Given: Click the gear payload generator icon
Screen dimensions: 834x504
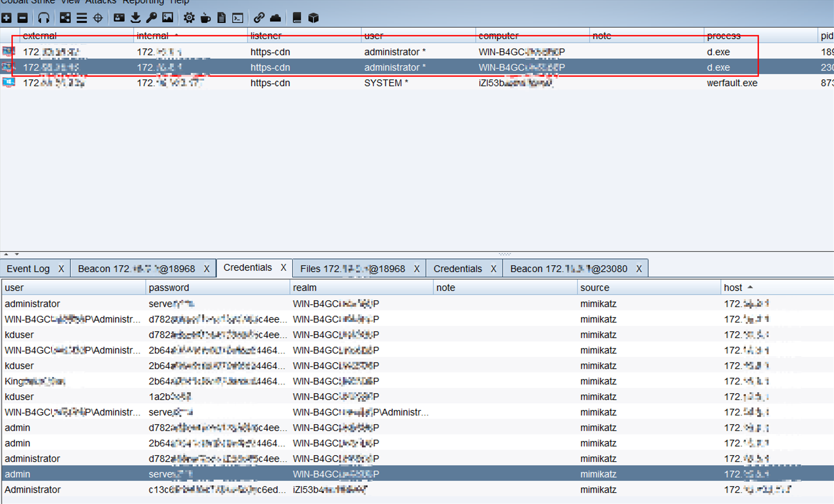Looking at the screenshot, I should (x=189, y=18).
